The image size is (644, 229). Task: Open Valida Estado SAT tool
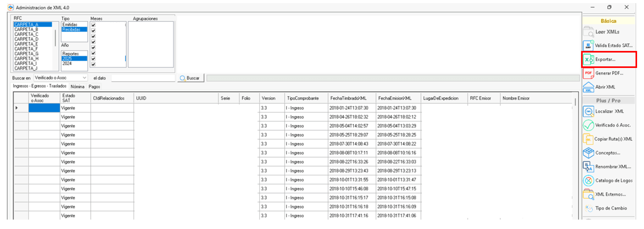tap(588, 46)
